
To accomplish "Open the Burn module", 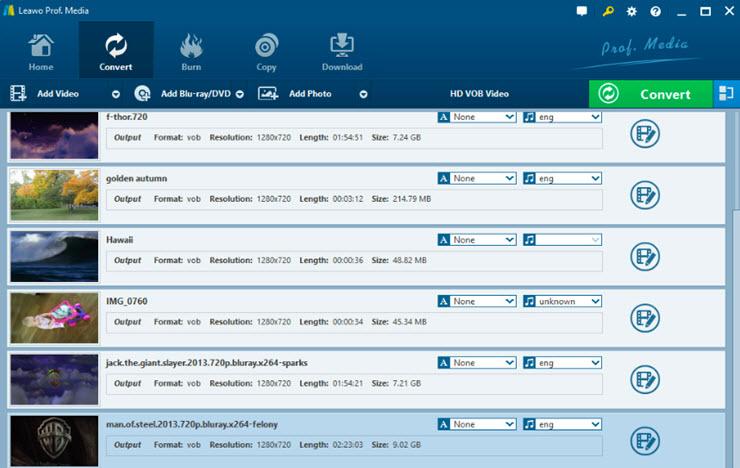I will (191, 52).
